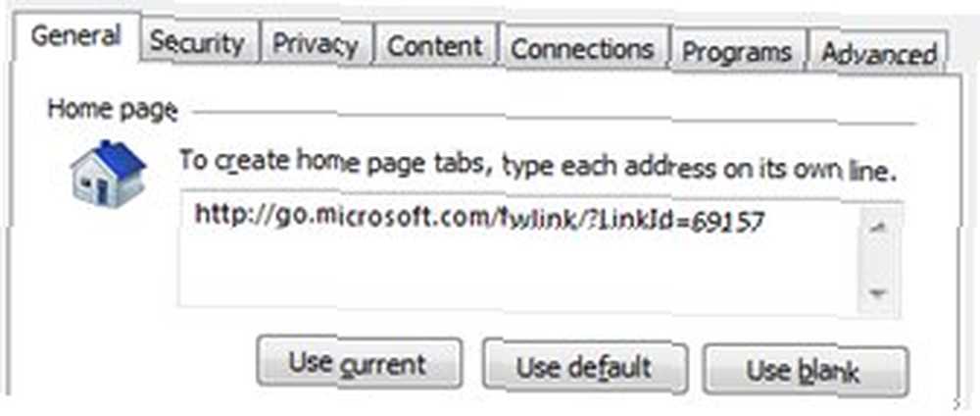This screenshot has width=980, height=416.
Task: Click the address box scrollbar track
Action: (879, 260)
